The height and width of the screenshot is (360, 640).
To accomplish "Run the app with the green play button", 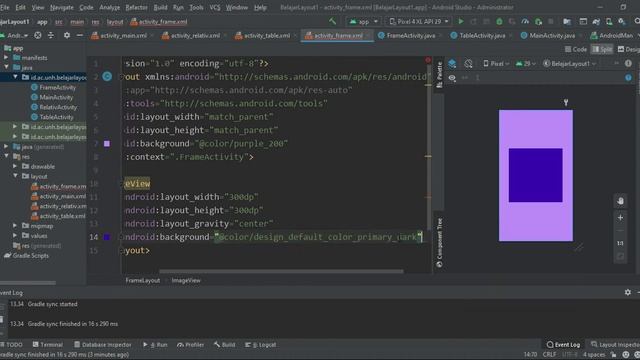I will (461, 21).
